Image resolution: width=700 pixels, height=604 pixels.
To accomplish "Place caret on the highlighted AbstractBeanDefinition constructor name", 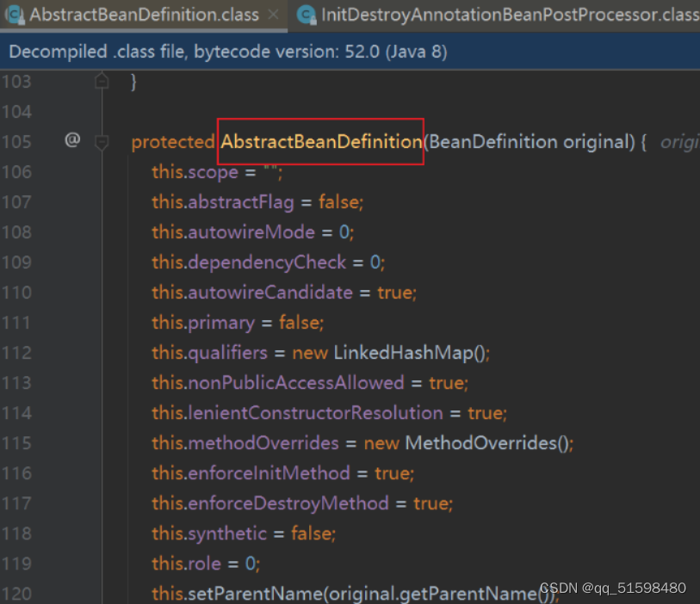I will pos(319,142).
